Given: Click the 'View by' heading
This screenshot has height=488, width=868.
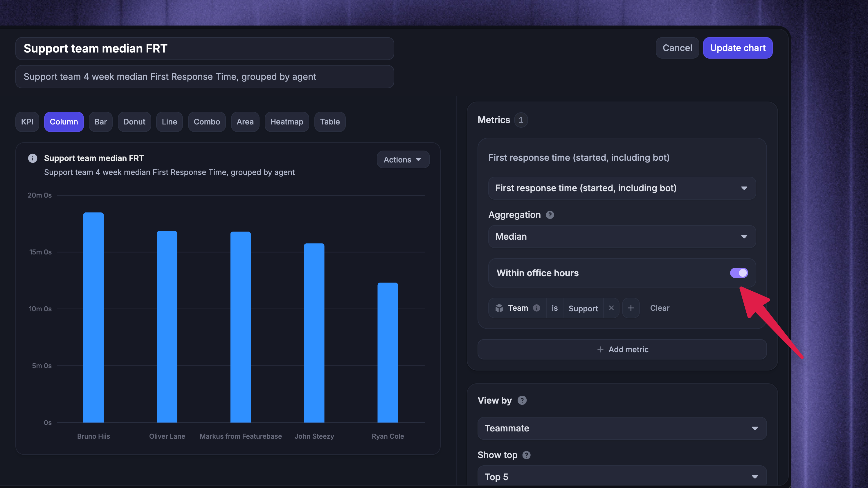Looking at the screenshot, I should [495, 400].
